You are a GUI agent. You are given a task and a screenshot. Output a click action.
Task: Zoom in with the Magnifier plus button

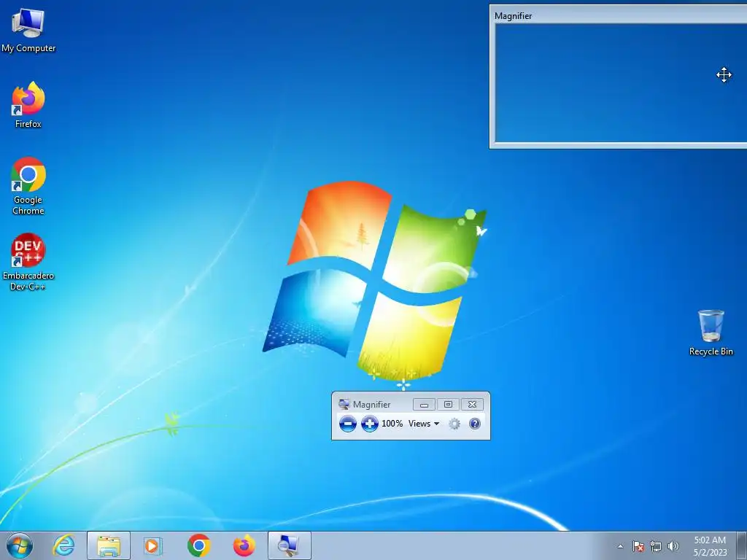tap(370, 424)
